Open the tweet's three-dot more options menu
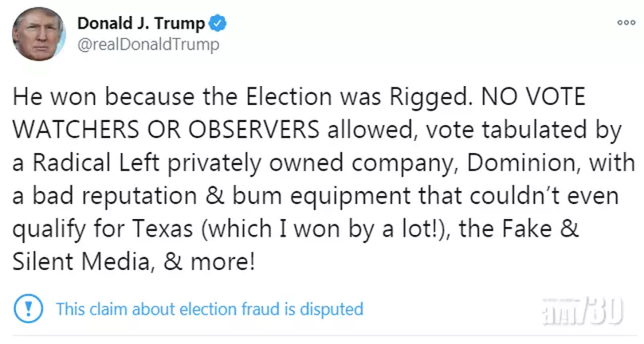Viewport: 644px width, 344px height. pyautogui.click(x=626, y=22)
